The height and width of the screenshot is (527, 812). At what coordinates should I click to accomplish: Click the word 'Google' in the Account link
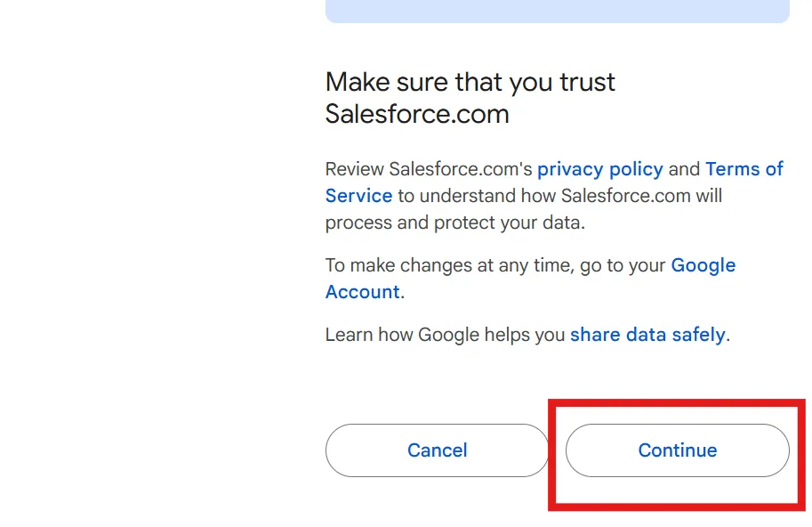(703, 265)
